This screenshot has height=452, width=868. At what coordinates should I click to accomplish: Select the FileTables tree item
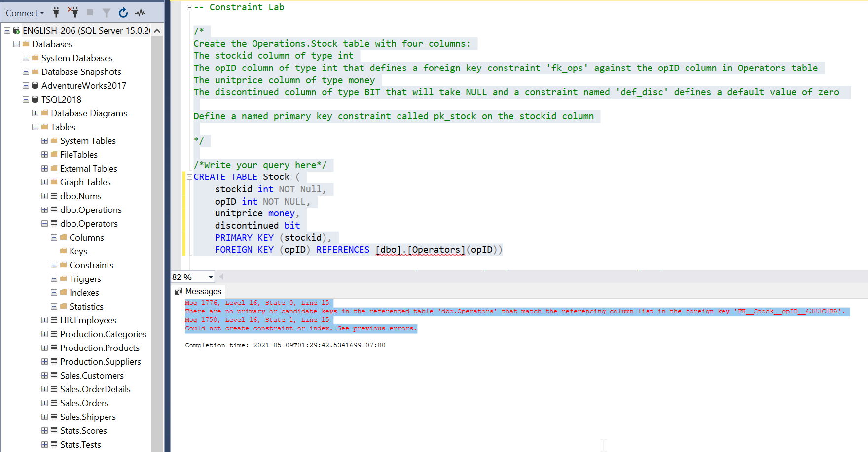click(79, 155)
